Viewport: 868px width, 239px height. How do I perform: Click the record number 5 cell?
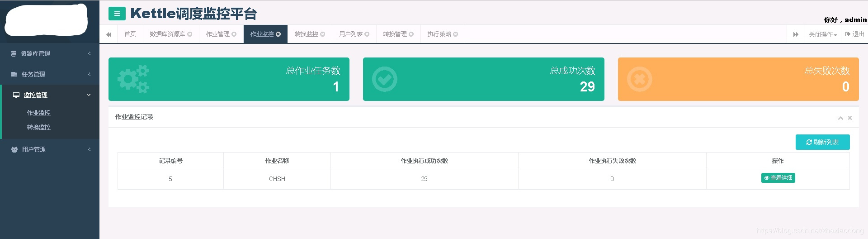[x=170, y=179]
